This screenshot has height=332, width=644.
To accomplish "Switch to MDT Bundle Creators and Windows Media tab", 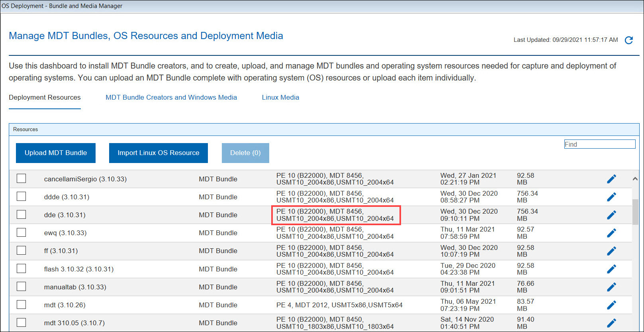I will [x=171, y=97].
